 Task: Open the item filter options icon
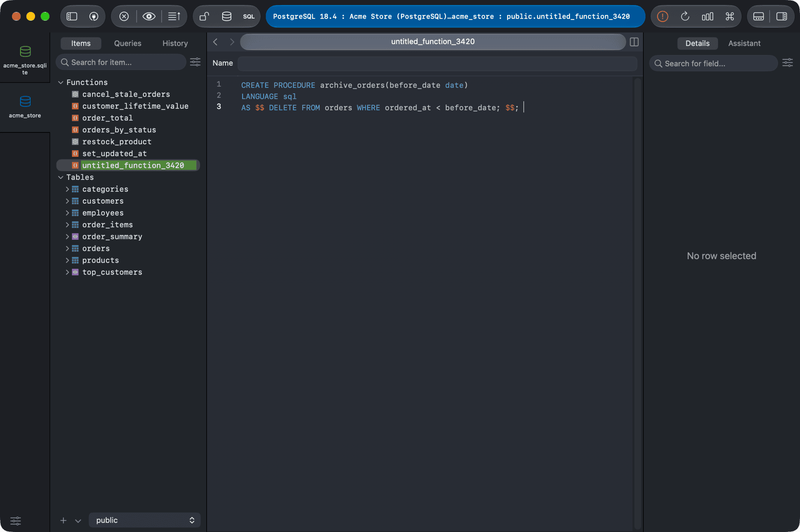click(195, 62)
